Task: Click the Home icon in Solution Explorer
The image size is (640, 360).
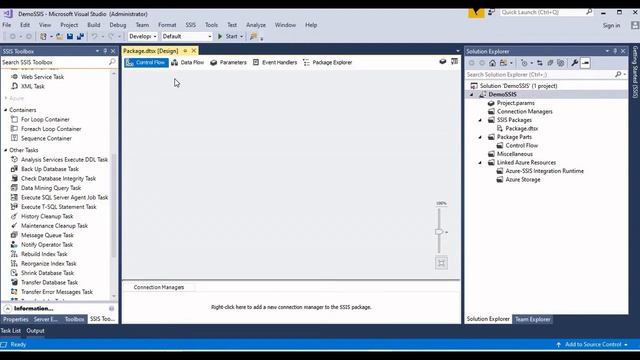Action: (x=493, y=63)
